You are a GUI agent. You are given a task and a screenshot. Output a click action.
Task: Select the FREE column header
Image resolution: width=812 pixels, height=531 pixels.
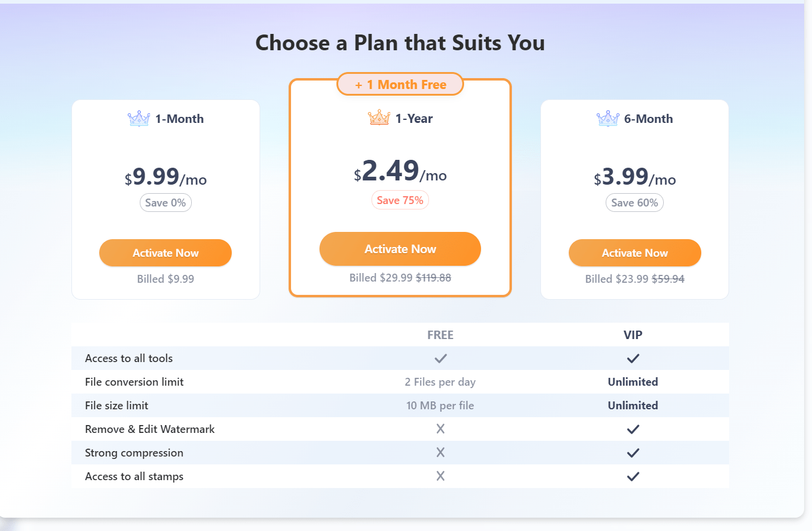coord(440,335)
